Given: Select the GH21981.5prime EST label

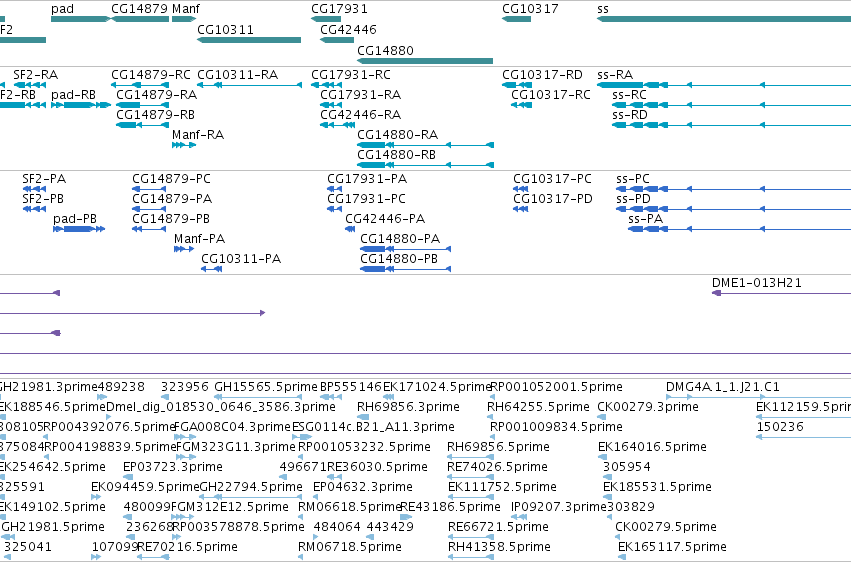Looking at the screenshot, I should pyautogui.click(x=53, y=528).
